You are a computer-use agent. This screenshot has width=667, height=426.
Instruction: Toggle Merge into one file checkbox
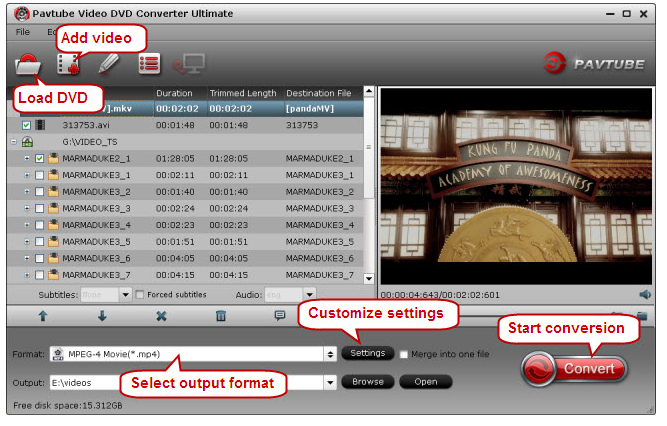(x=404, y=354)
